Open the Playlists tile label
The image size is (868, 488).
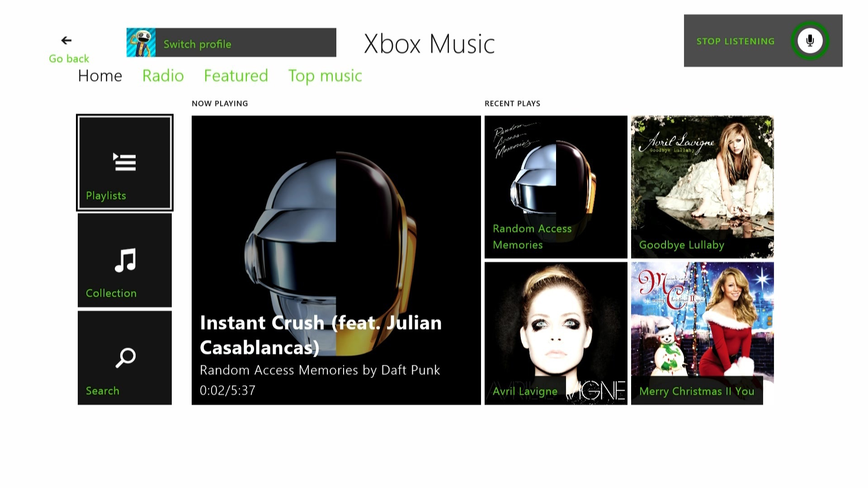[x=106, y=196]
